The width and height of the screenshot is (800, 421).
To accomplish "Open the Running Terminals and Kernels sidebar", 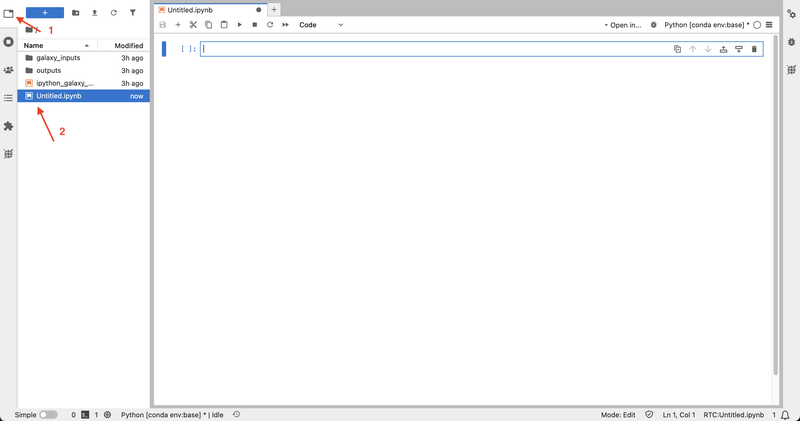I will tap(9, 42).
